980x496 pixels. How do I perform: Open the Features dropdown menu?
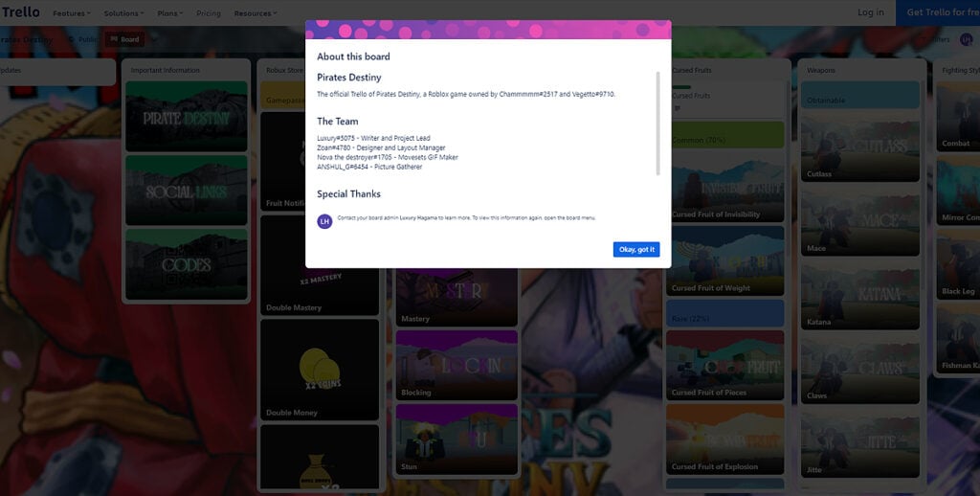(x=71, y=13)
